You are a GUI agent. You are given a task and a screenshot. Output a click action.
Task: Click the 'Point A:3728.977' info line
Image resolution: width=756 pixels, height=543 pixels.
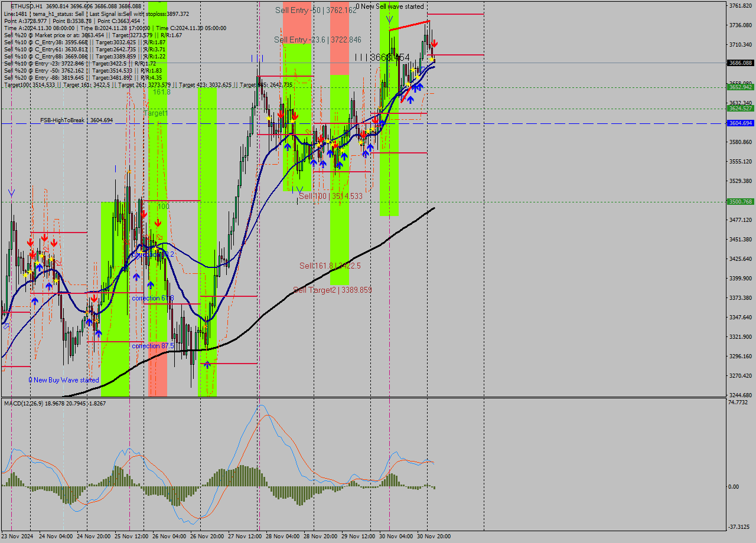pyautogui.click(x=71, y=21)
